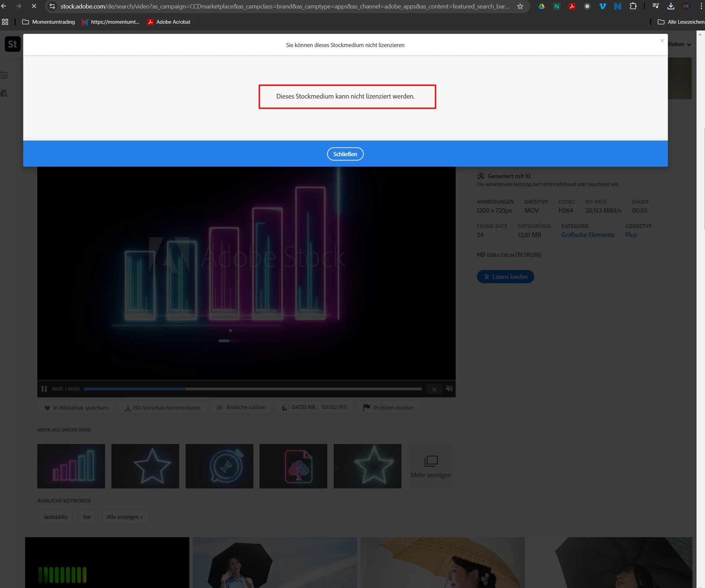This screenshot has width=705, height=588.
Task: Open the Bibliotheken dropdown chevron
Action: point(689,44)
